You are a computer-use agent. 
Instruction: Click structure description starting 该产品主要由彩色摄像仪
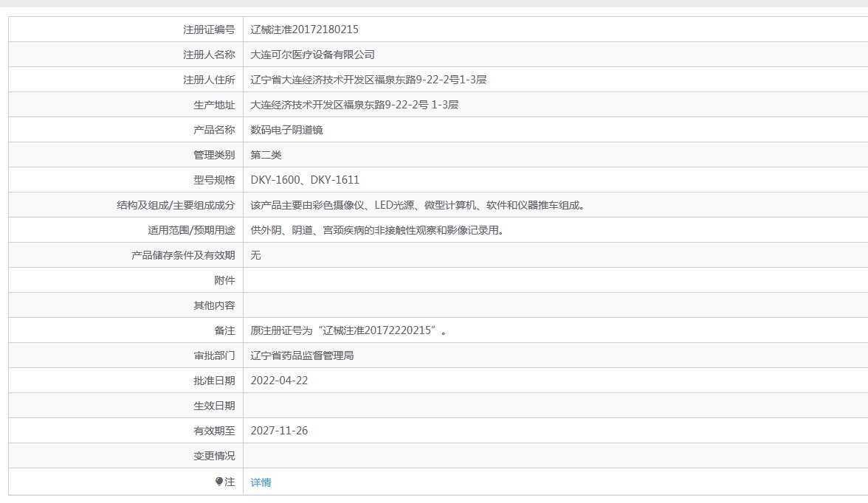pyautogui.click(x=418, y=205)
